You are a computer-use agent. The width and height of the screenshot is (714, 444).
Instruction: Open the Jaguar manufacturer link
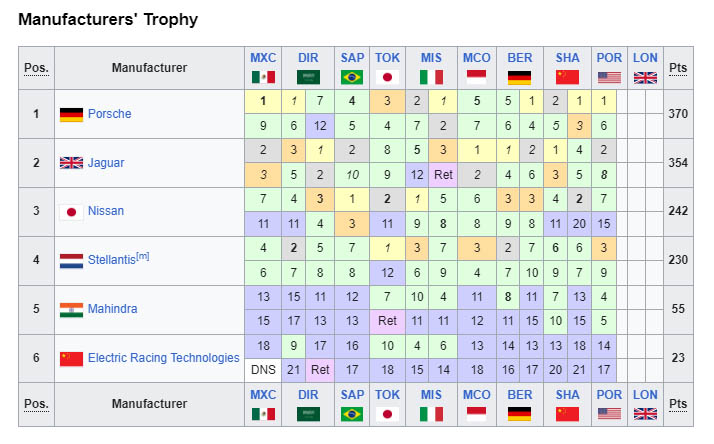click(106, 163)
